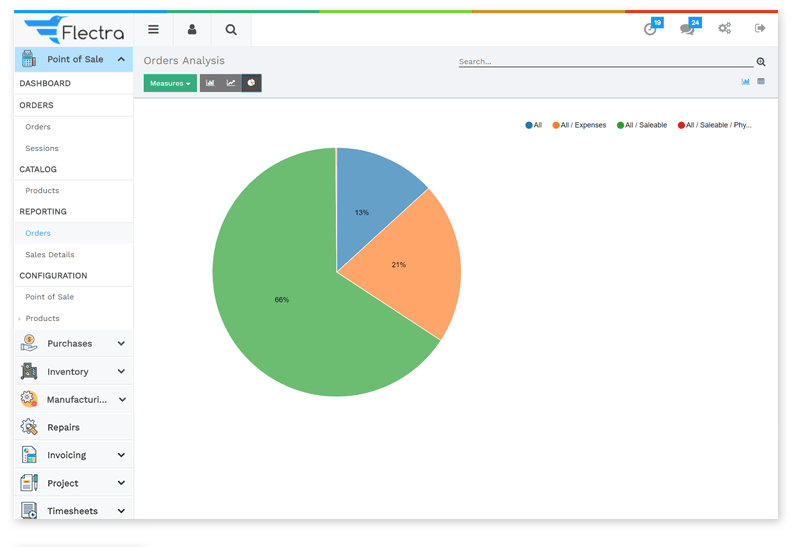Screen dimensions: 800x547
Task: Go to the Repairs module
Action: [x=63, y=428]
